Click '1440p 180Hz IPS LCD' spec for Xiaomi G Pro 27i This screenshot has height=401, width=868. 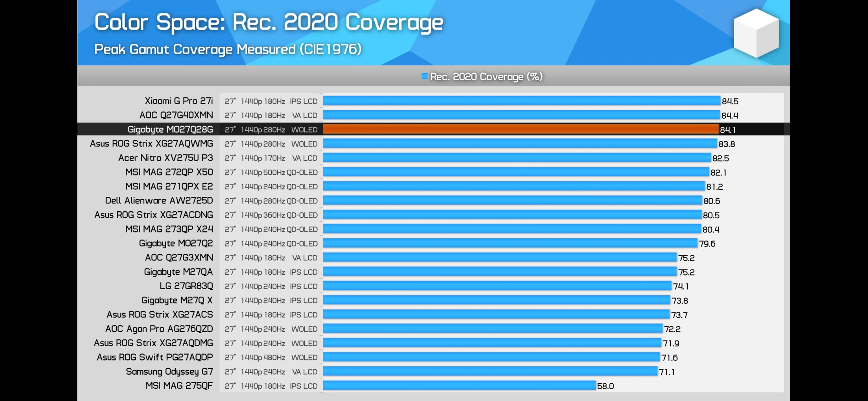tap(279, 101)
